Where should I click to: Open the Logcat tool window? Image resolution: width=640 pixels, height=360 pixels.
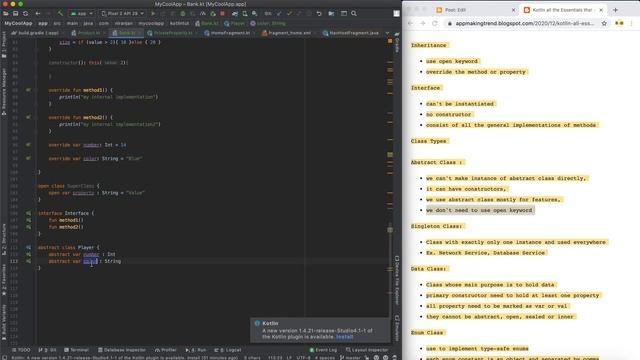(x=228, y=350)
